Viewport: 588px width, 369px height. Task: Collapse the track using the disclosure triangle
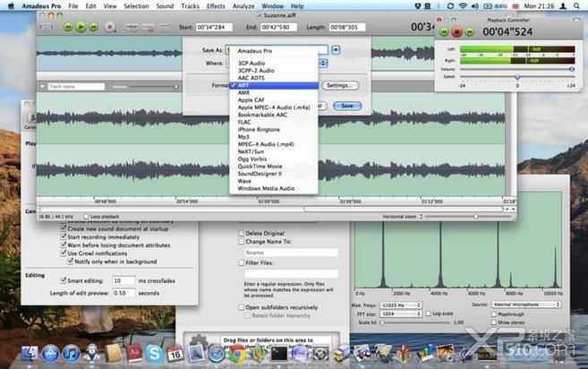tap(42, 86)
